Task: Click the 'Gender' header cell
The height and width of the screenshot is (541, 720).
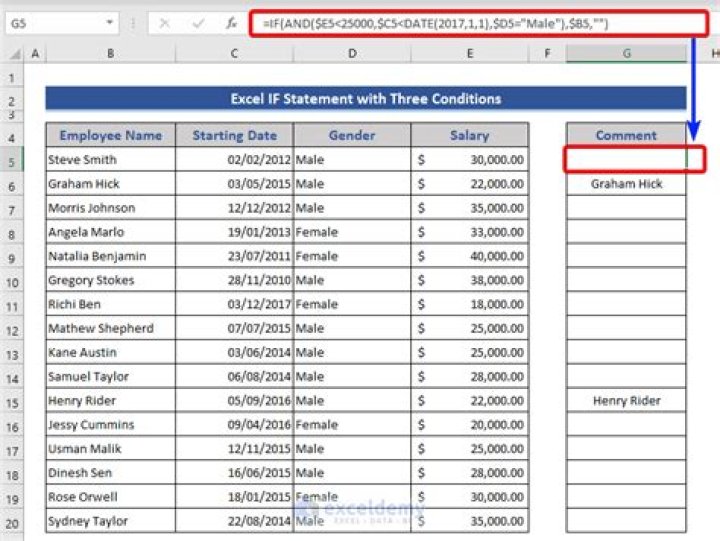Action: (x=352, y=135)
